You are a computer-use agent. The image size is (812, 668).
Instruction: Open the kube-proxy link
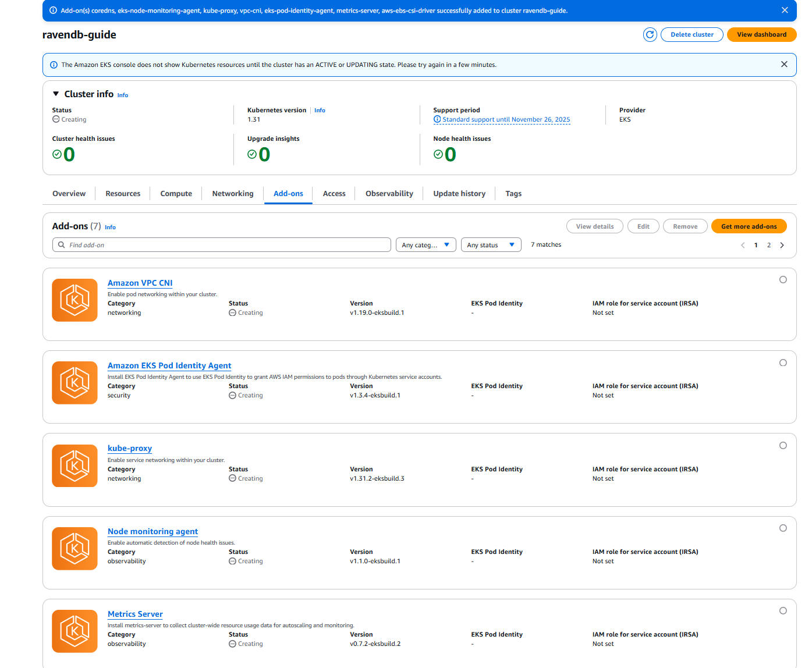(130, 448)
